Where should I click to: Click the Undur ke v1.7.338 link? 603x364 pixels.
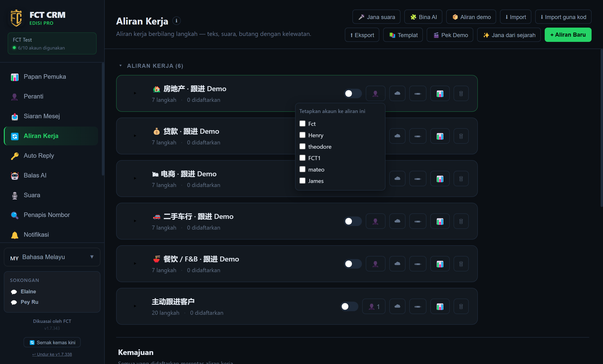point(52,354)
